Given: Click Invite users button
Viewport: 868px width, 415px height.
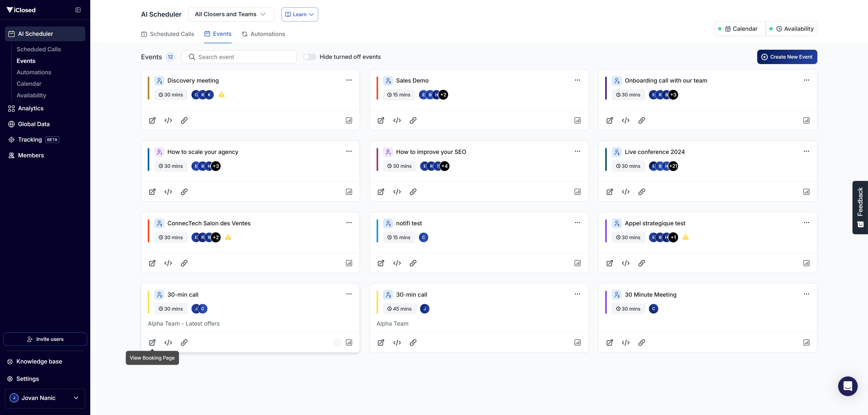Looking at the screenshot, I should coord(45,339).
